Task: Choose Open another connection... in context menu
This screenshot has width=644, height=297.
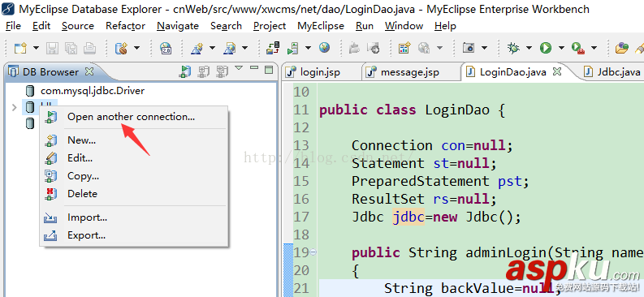Action: click(134, 117)
